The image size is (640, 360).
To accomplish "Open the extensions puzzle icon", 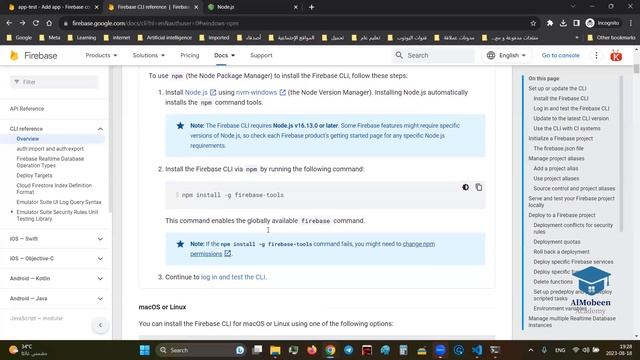I will [x=550, y=23].
